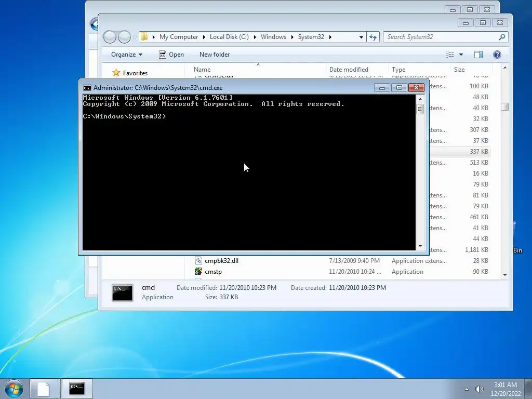The height and width of the screenshot is (399, 532).
Task: Click the cmd window scrollbar thumb
Action: point(420,109)
